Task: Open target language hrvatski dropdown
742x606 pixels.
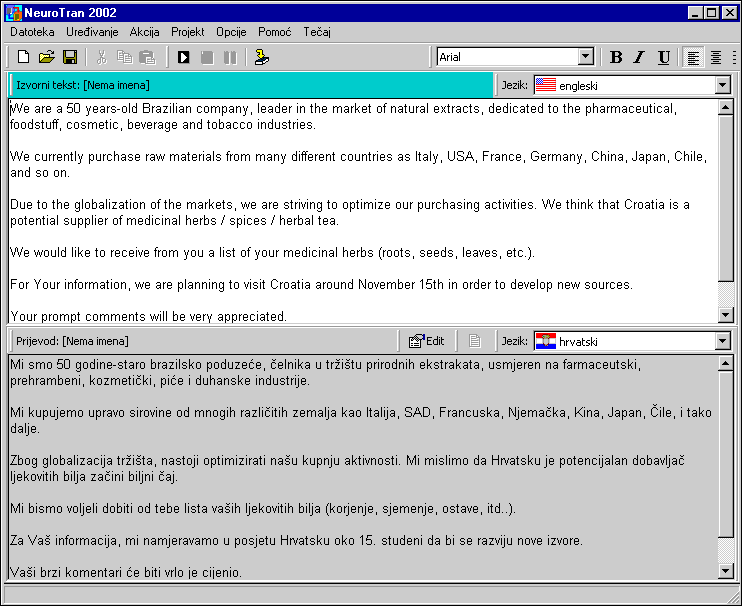Action: [x=722, y=341]
